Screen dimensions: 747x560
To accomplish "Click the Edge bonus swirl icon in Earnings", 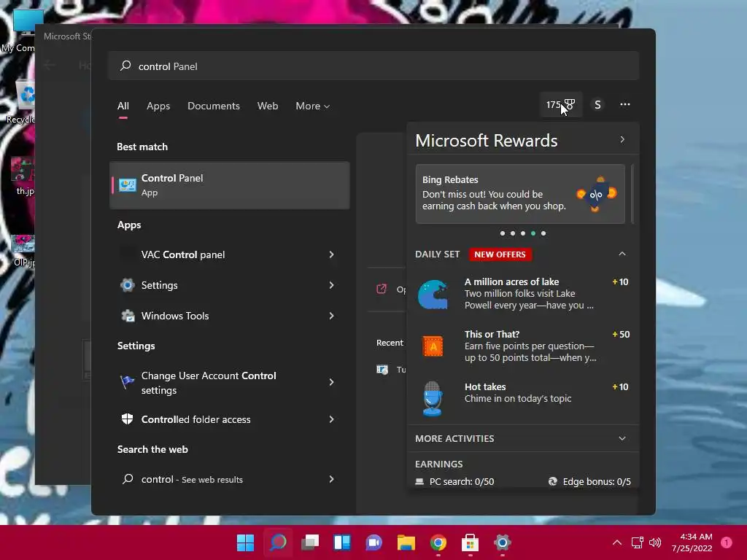I will point(553,481).
